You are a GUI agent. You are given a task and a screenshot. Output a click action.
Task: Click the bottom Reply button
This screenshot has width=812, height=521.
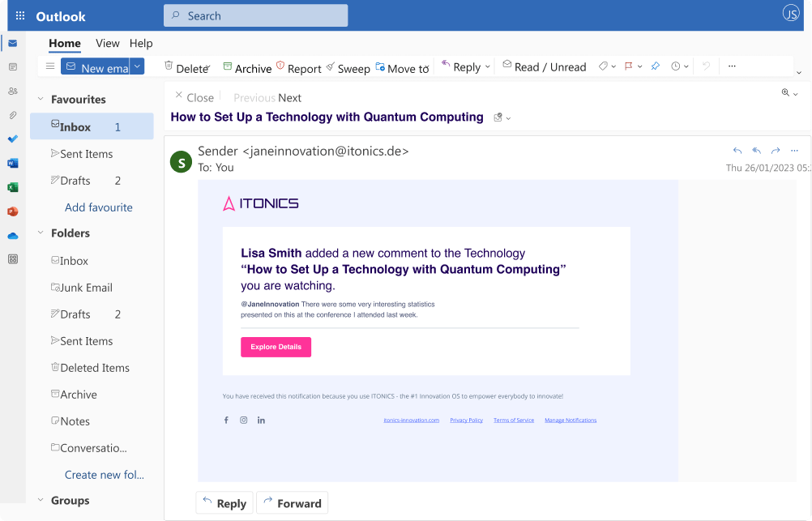click(224, 503)
